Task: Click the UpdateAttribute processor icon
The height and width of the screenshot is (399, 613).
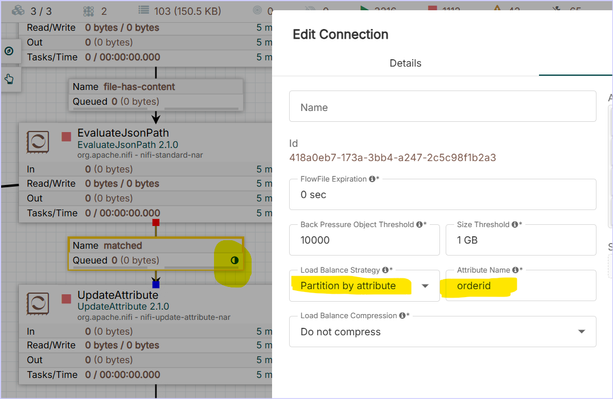Action: (x=38, y=303)
